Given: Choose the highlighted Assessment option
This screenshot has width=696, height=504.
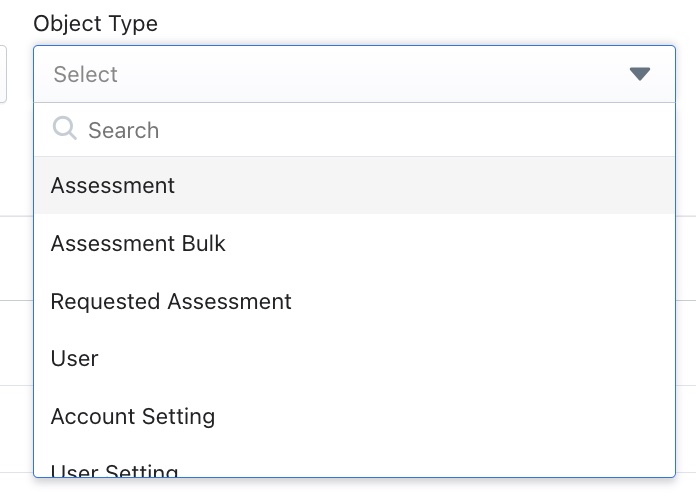Looking at the screenshot, I should tap(113, 186).
